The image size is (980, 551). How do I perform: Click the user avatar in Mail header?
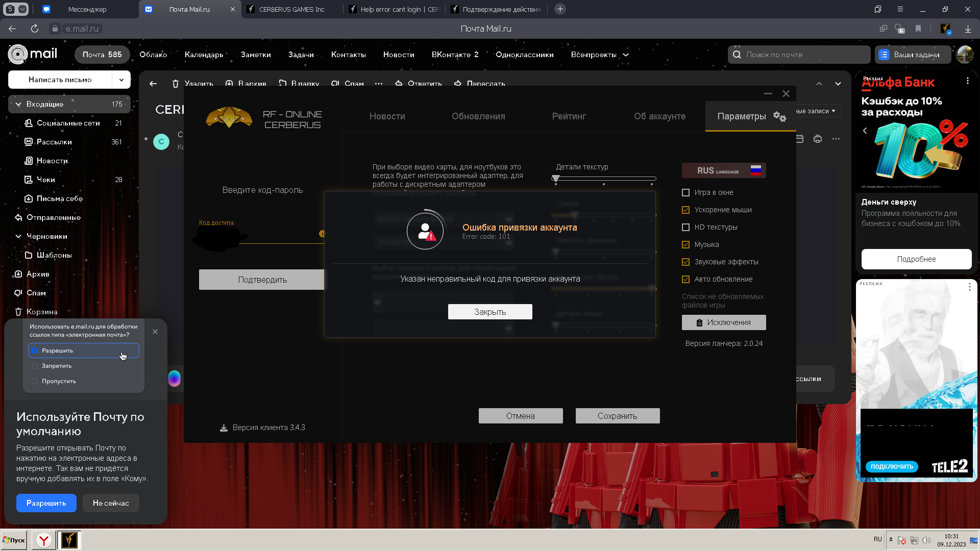pos(965,55)
